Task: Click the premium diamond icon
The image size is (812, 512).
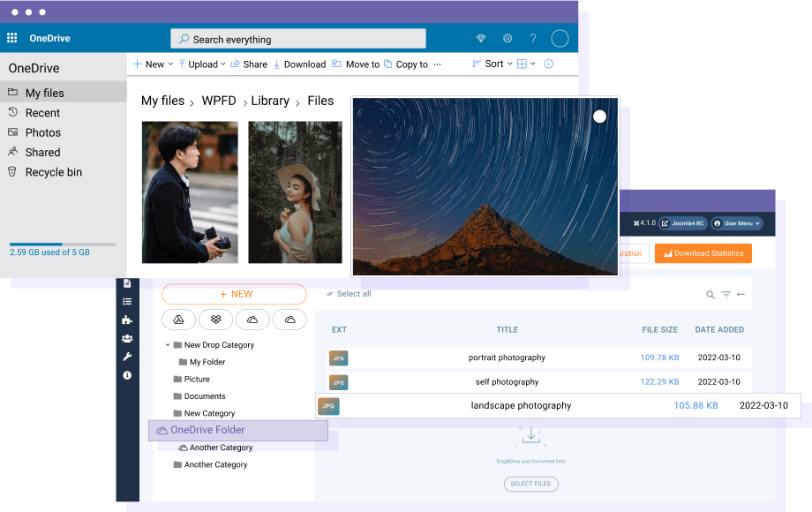Action: point(481,39)
